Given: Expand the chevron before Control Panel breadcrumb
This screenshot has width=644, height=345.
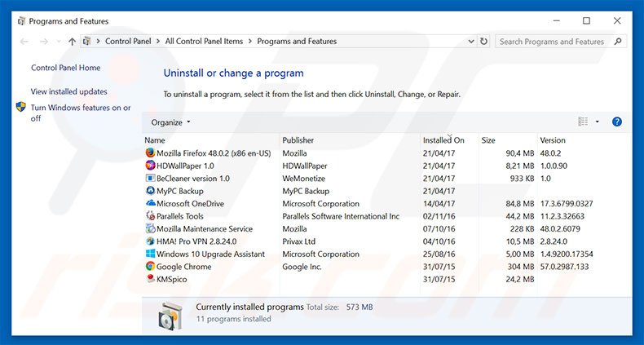Looking at the screenshot, I should [x=98, y=42].
